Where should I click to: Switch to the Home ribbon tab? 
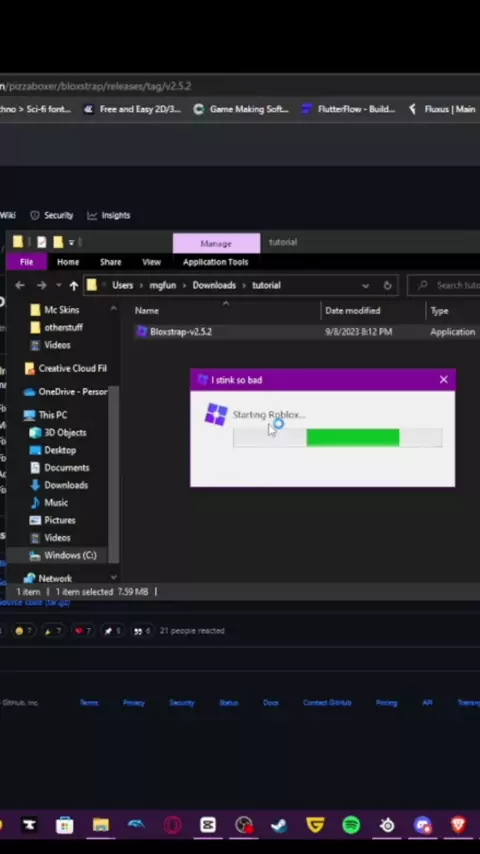[x=68, y=262]
